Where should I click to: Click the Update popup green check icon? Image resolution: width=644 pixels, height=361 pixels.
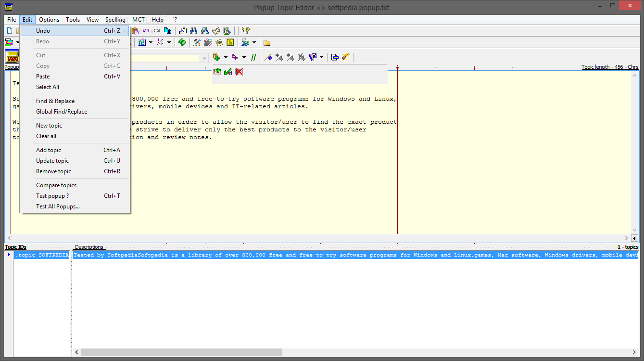pyautogui.click(x=228, y=71)
